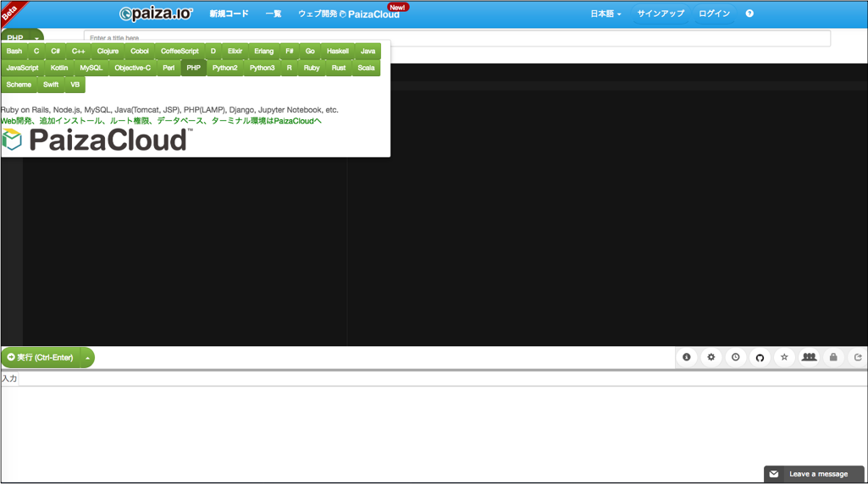Click the paiza.io logo
This screenshot has width=868, height=484.
click(x=156, y=14)
